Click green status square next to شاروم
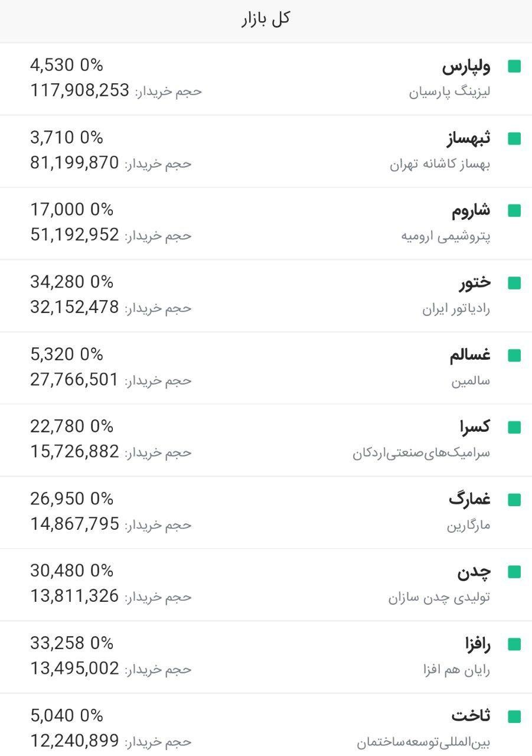This screenshot has width=532, height=756. (x=514, y=211)
